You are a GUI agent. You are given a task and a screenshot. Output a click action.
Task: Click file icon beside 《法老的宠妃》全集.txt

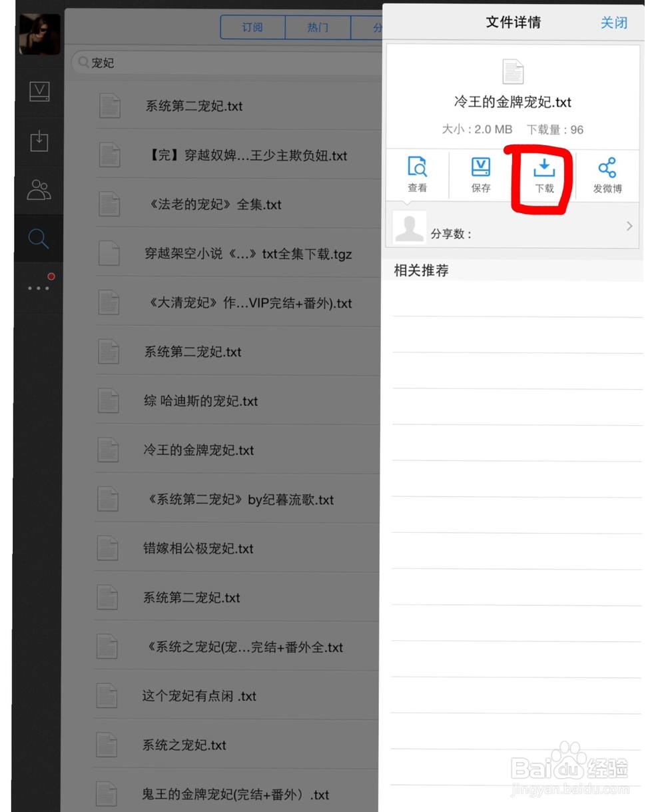109,204
